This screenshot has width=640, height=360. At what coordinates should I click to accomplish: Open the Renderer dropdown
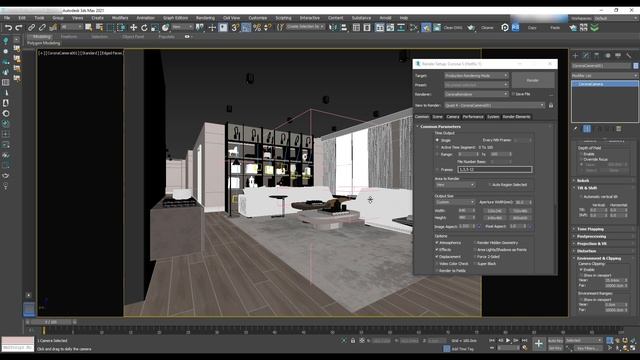coord(476,94)
